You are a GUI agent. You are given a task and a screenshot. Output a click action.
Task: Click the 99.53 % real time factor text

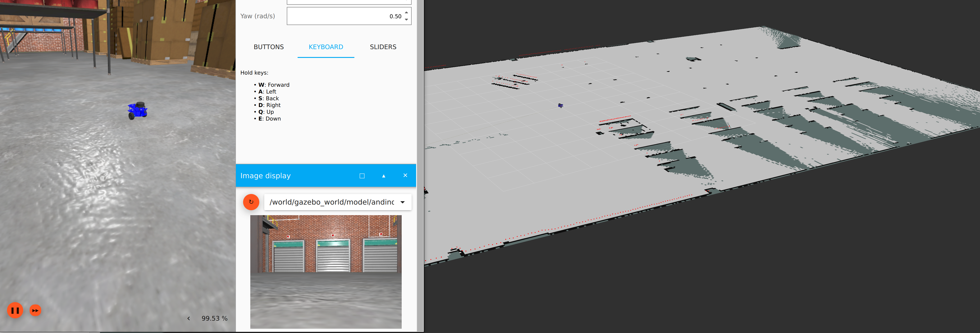[214, 319]
